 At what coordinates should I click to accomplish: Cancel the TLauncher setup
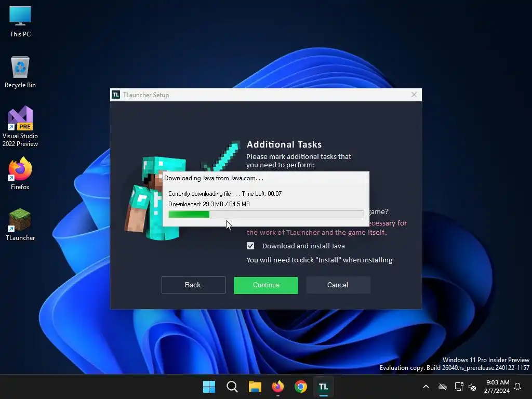tap(338, 285)
